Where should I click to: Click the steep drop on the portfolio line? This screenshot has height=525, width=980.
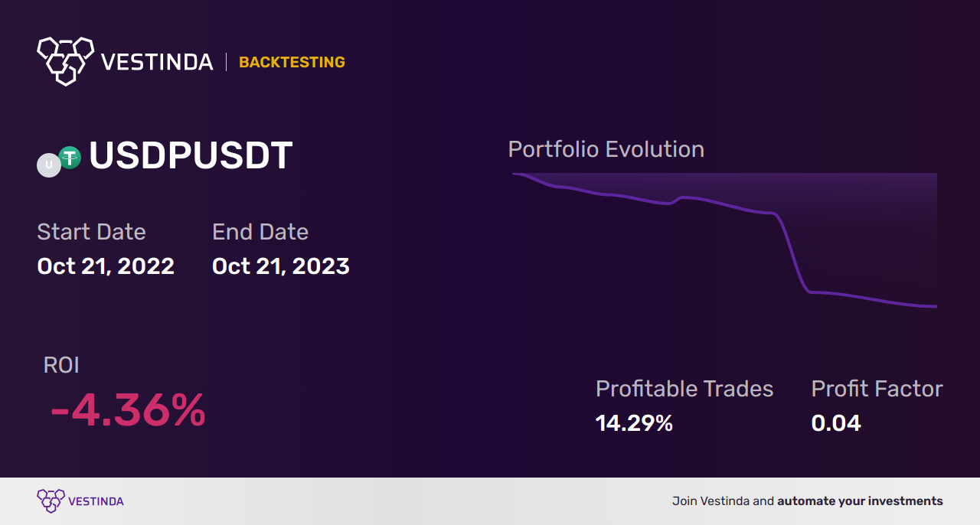pos(792,253)
